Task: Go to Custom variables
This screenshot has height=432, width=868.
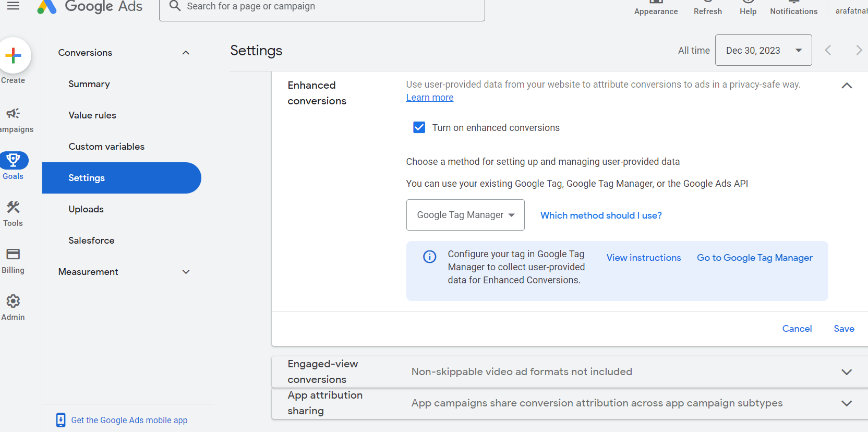Action: tap(106, 147)
